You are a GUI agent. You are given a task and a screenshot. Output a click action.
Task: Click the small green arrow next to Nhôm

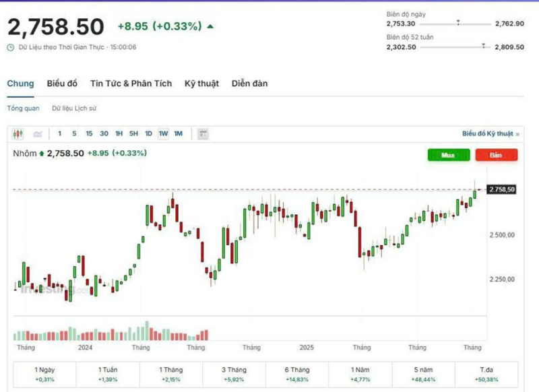coord(42,154)
